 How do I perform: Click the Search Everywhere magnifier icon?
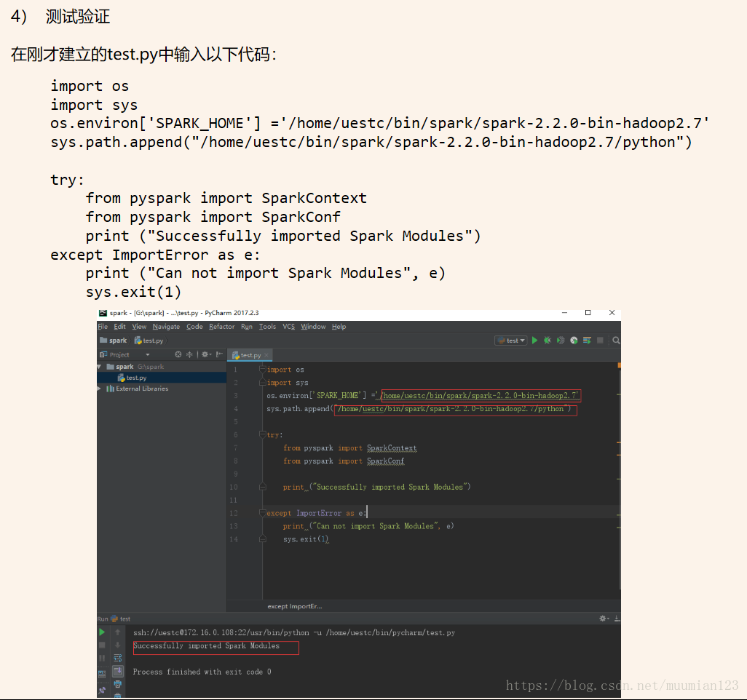[x=616, y=341]
